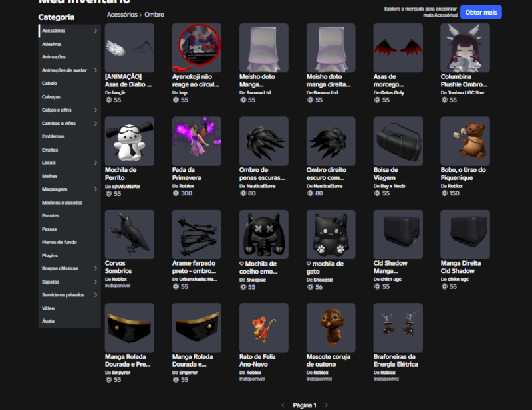
Task: Select the Passes category
Action: (x=70, y=229)
